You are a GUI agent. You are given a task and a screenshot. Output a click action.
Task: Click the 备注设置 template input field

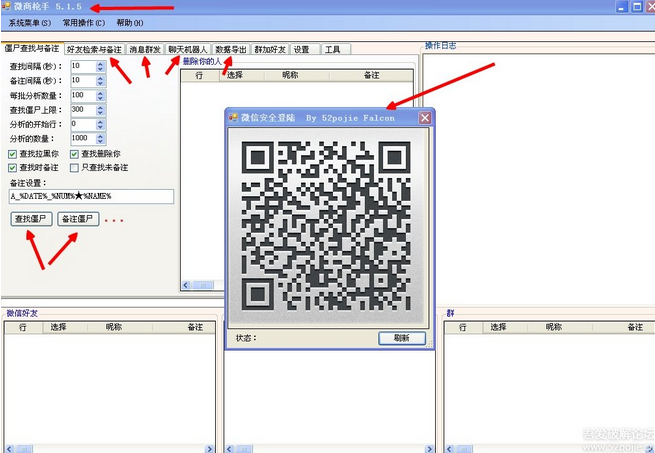[x=91, y=196]
